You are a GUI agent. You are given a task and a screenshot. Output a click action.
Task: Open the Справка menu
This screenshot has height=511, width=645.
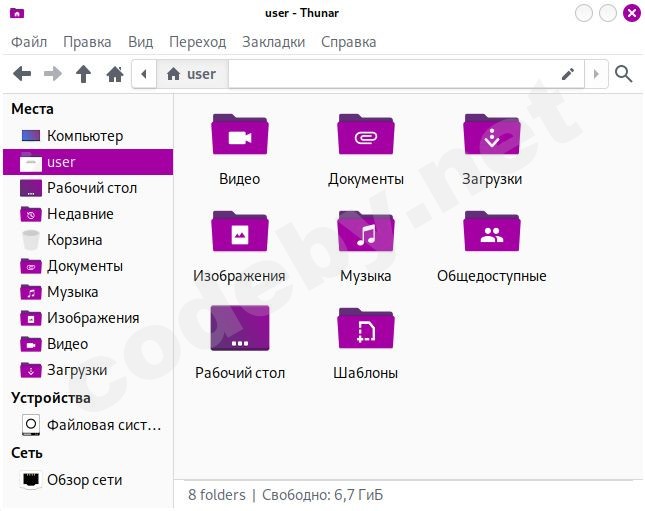tap(349, 42)
